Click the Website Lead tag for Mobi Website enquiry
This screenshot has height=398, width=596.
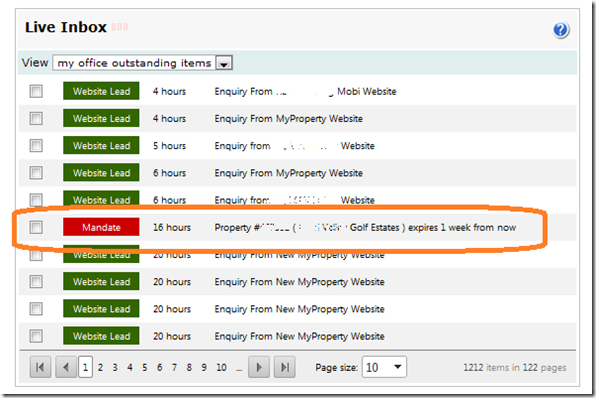coord(101,91)
